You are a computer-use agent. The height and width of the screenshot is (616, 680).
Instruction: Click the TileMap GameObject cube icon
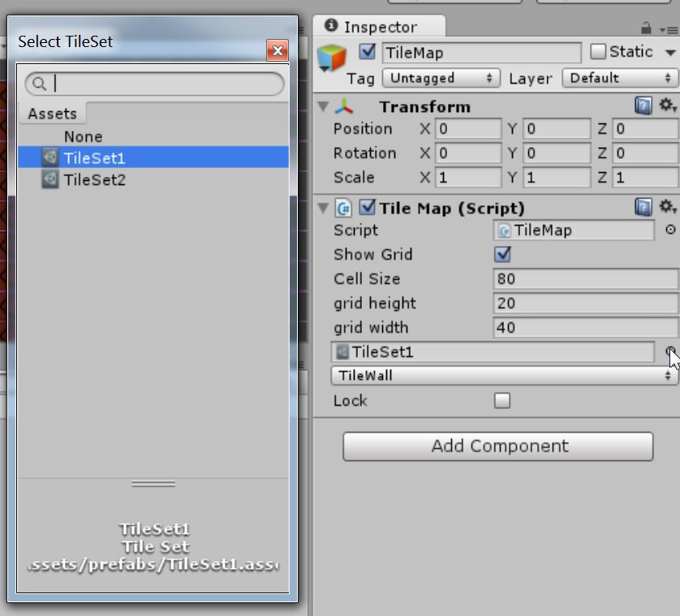(x=332, y=58)
